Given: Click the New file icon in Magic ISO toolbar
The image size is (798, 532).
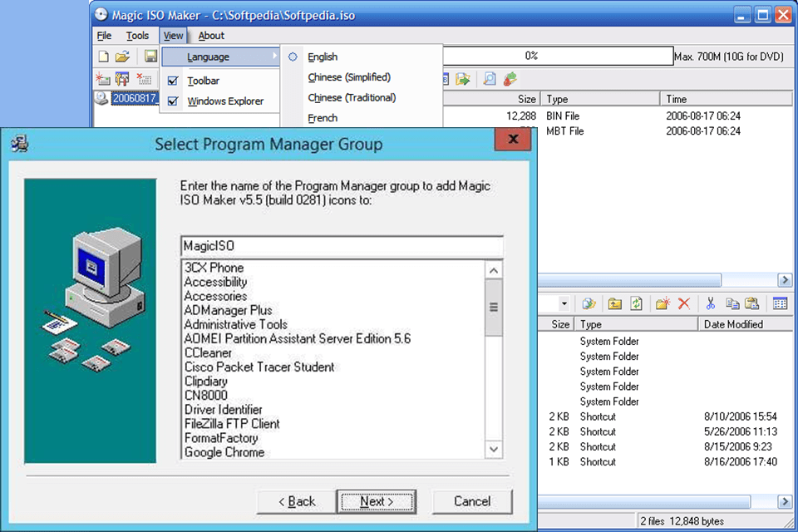Looking at the screenshot, I should 103,57.
